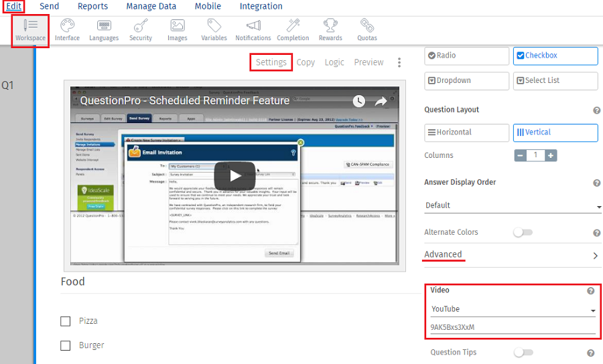
Task: Open the Workspace toolbar icon
Action: tap(30, 30)
